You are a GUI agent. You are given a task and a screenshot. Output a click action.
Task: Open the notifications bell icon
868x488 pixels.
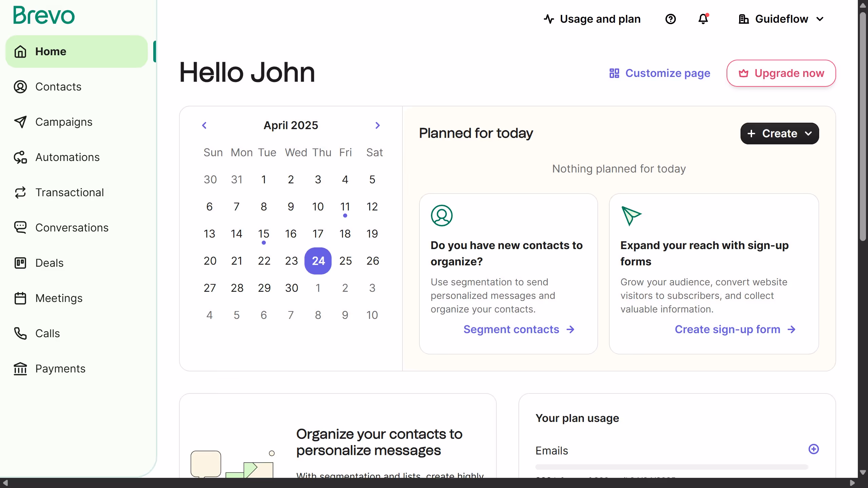pyautogui.click(x=703, y=19)
